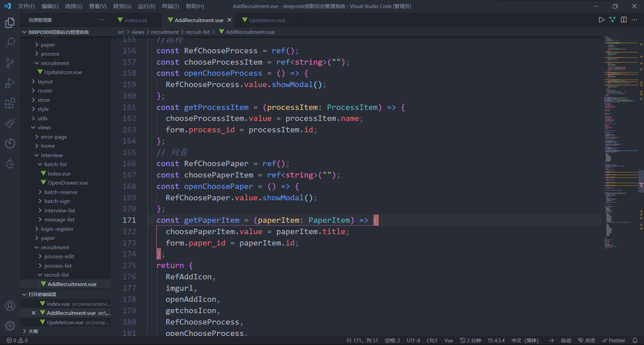Change encoding via UTF-8 status item
Viewport: 644px width, 345px height.
(413, 340)
